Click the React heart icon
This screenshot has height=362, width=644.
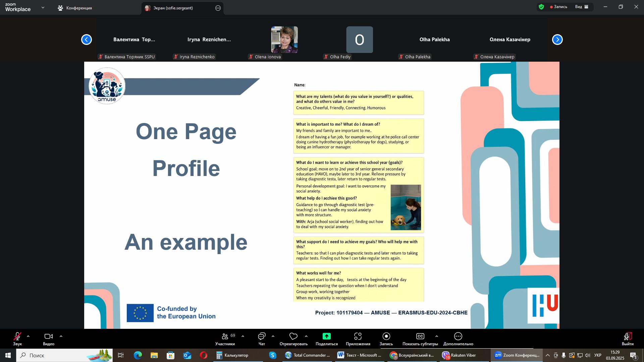pos(293,336)
